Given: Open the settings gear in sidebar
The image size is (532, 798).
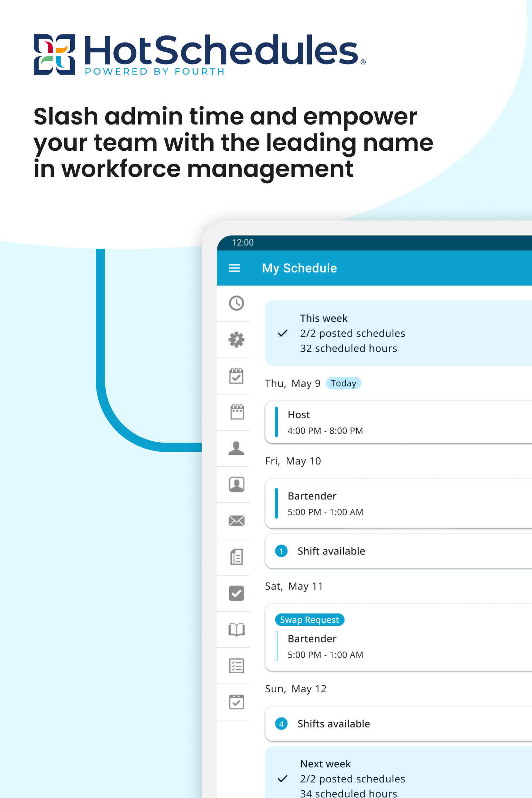Looking at the screenshot, I should [236, 340].
